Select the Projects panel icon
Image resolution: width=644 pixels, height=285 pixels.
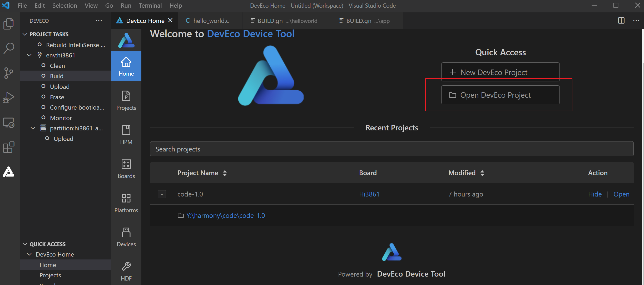126,100
